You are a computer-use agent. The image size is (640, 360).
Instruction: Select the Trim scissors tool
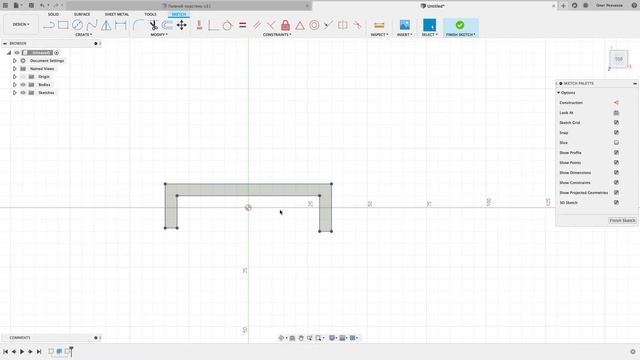(x=153, y=25)
